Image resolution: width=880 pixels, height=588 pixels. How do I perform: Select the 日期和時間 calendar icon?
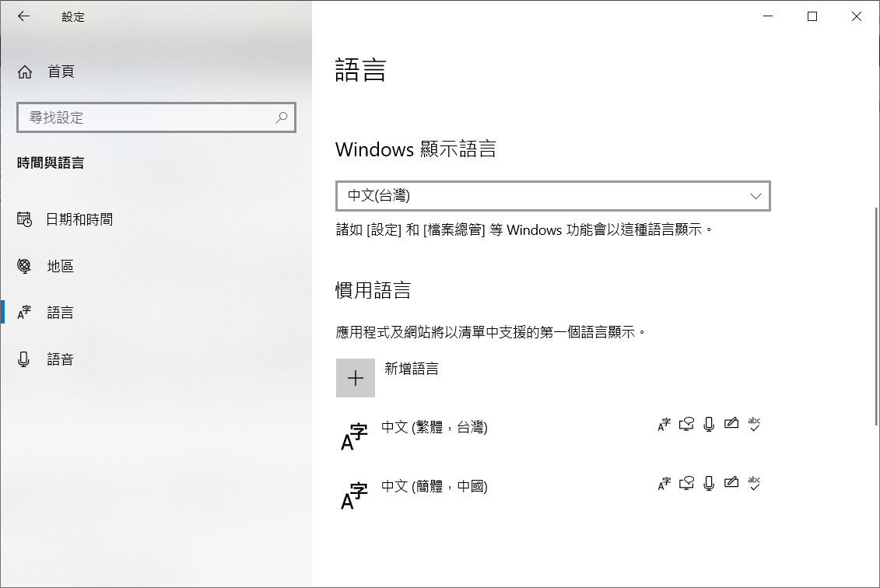[24, 219]
